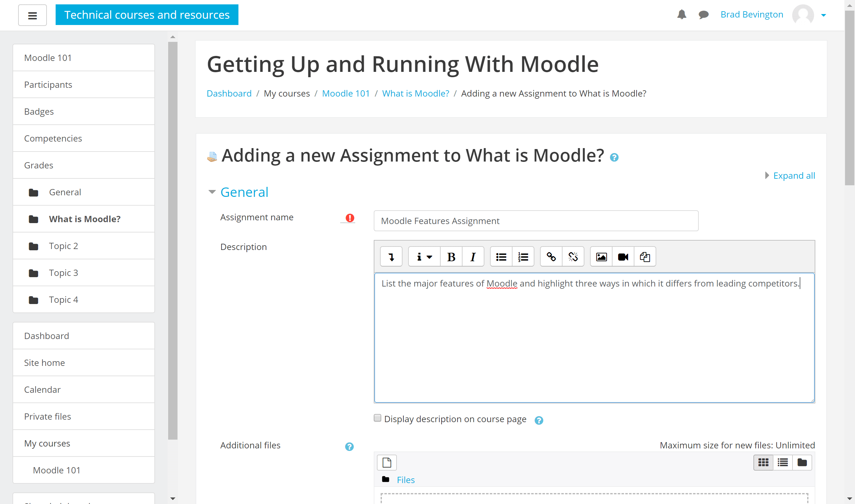Open help for Display description option
Screen dimensions: 855x504
[x=538, y=420]
